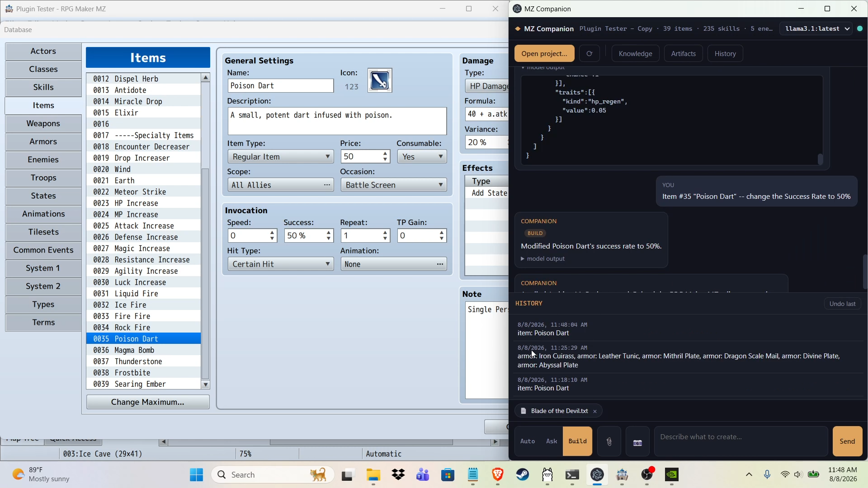868x488 pixels.
Task: Open Microsoft Store from the taskbar
Action: click(448, 475)
